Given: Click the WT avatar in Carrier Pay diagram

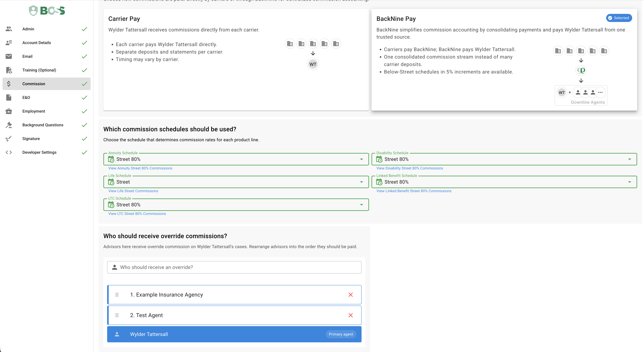Looking at the screenshot, I should (x=313, y=64).
